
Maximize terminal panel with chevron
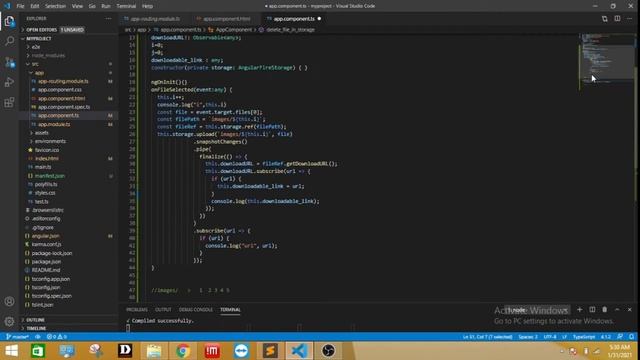click(x=617, y=310)
